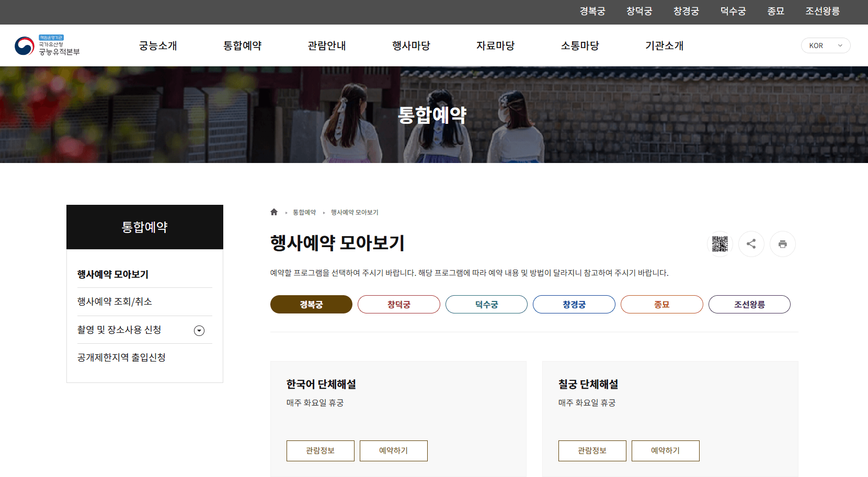Go home via the breadcrumb house icon
This screenshot has height=477, width=868.
coord(274,211)
